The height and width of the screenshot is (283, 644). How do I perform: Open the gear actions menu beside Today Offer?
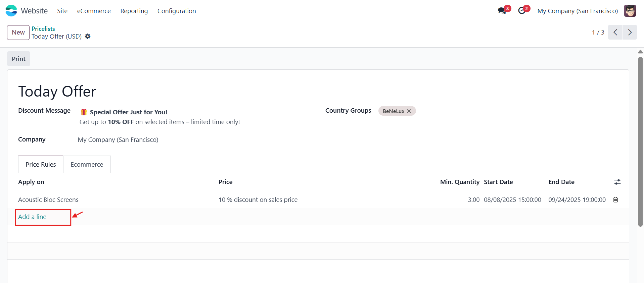tap(88, 36)
